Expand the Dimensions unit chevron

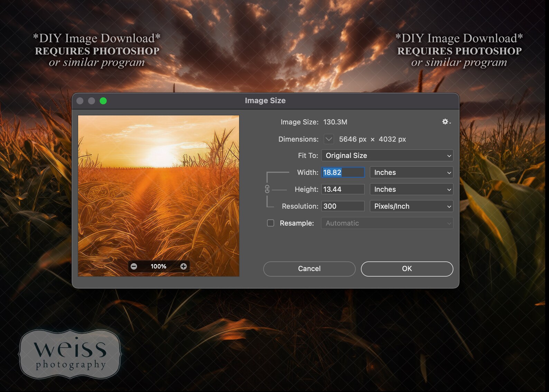329,139
